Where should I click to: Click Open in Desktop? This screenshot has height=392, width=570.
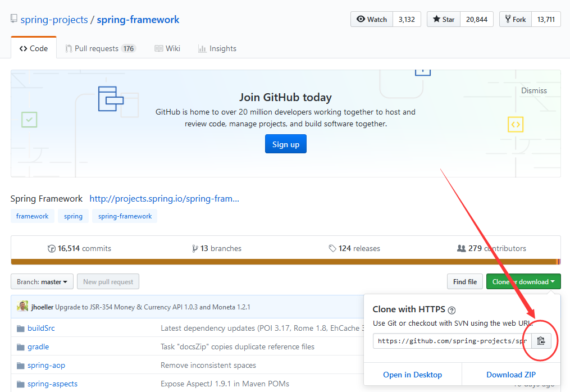tap(413, 375)
